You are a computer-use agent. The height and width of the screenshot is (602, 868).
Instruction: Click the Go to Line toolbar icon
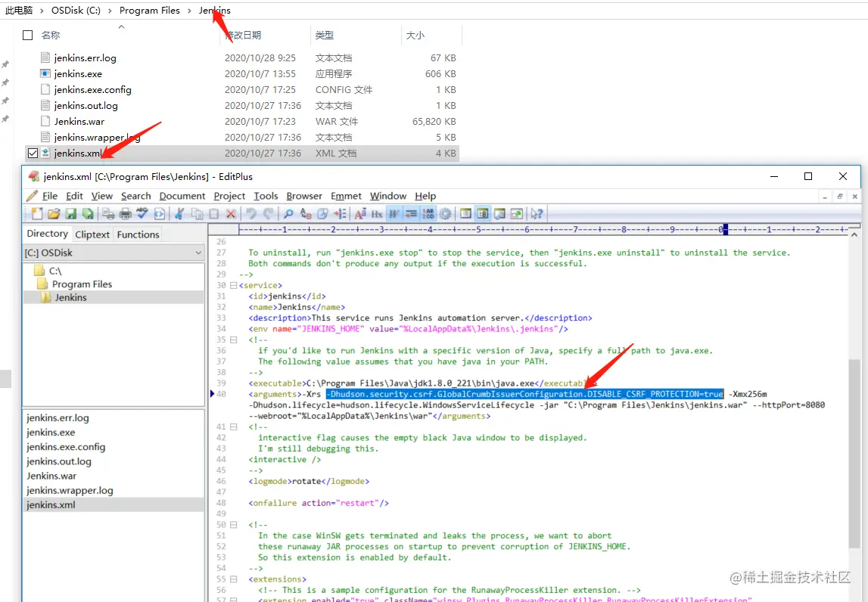(x=340, y=213)
